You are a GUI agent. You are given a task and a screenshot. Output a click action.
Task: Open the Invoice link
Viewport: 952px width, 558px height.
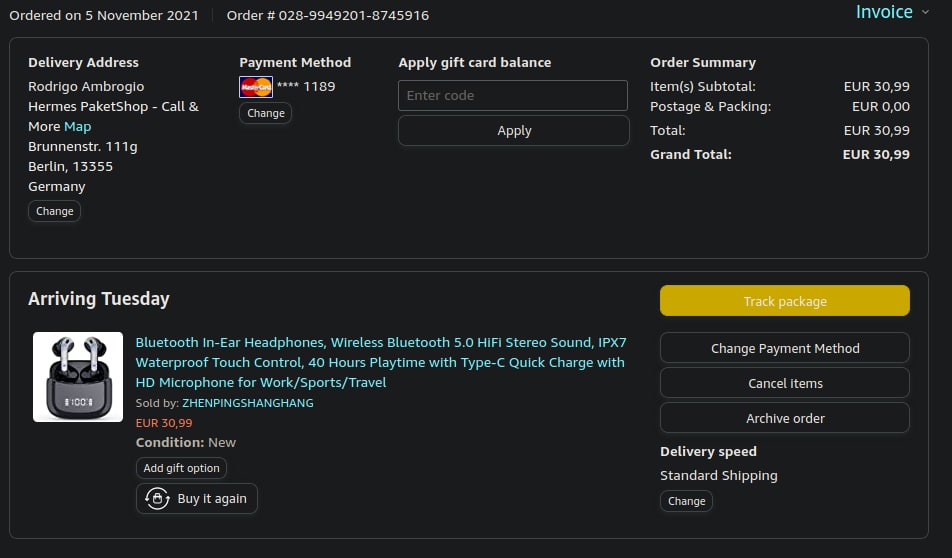883,12
